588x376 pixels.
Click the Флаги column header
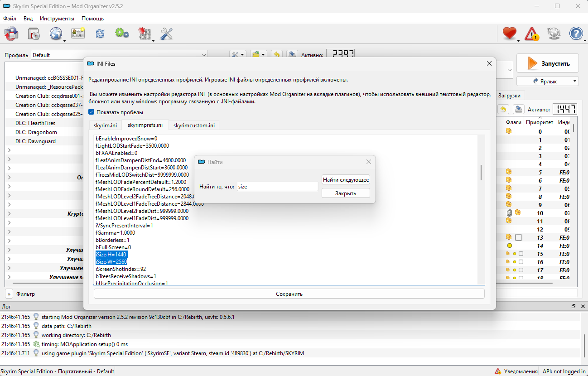point(514,122)
